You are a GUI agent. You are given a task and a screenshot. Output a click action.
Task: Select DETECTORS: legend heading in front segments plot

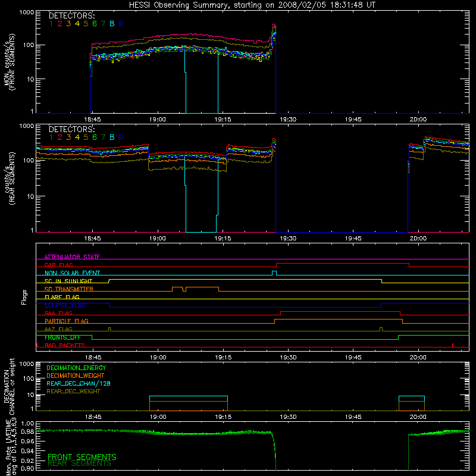pyautogui.click(x=71, y=15)
